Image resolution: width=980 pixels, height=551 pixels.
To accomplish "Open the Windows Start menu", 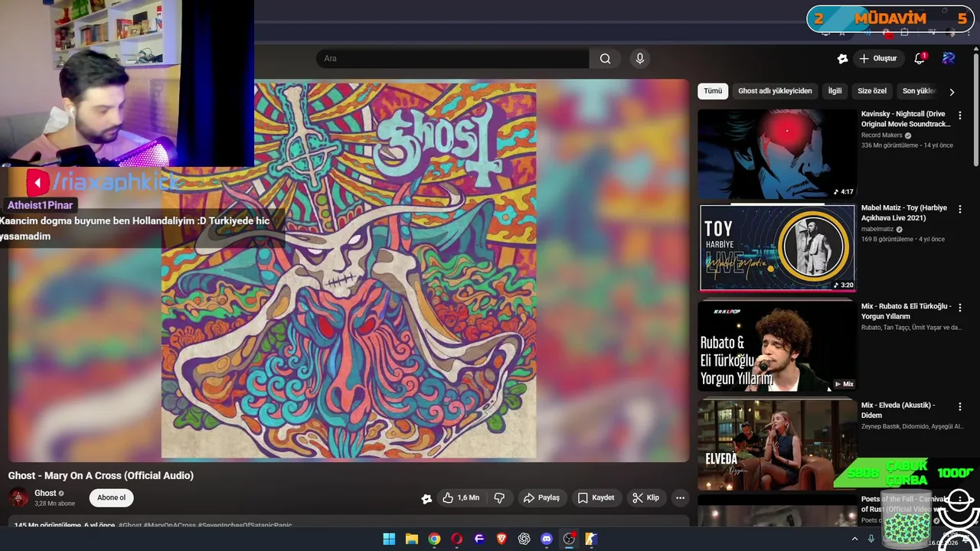I will point(389,539).
